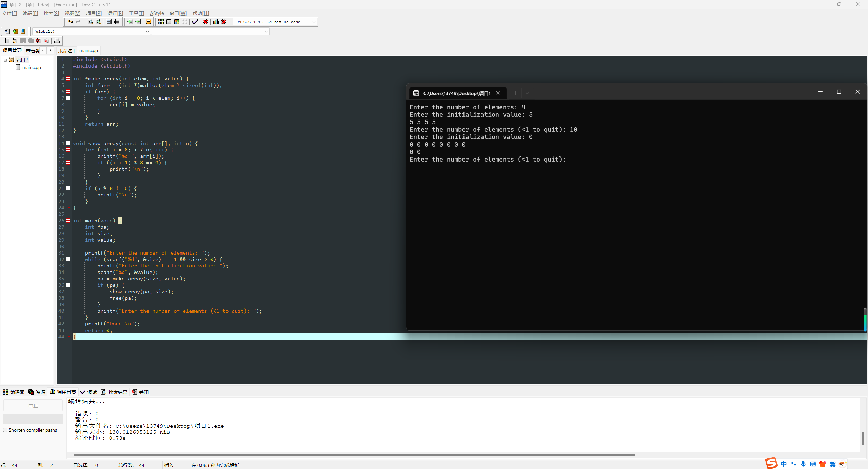868x469 pixels.
Task: Switch to the 未命名1 editor tab
Action: (x=66, y=51)
